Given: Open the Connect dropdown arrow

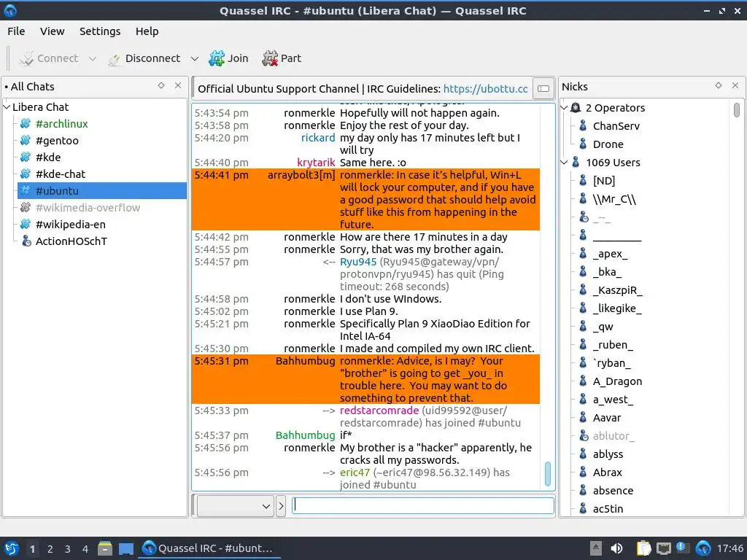Looking at the screenshot, I should (x=93, y=58).
